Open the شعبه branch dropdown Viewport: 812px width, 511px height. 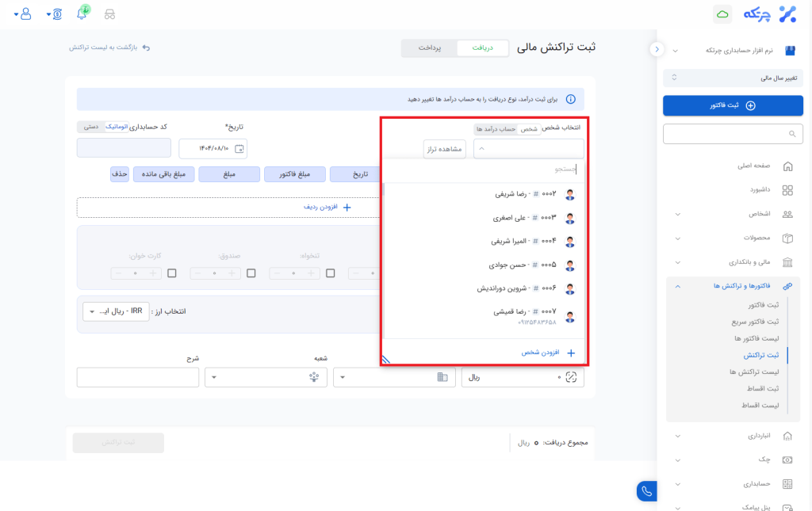(266, 378)
